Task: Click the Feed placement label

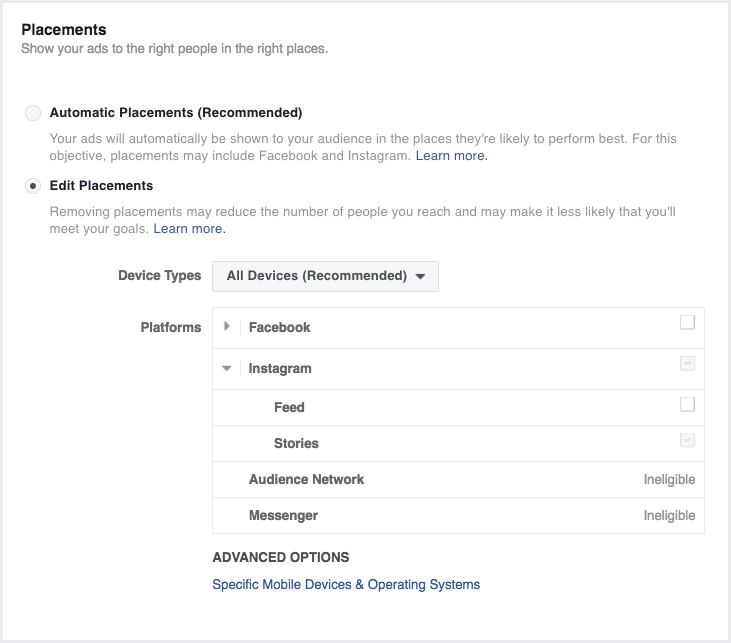Action: pos(289,407)
